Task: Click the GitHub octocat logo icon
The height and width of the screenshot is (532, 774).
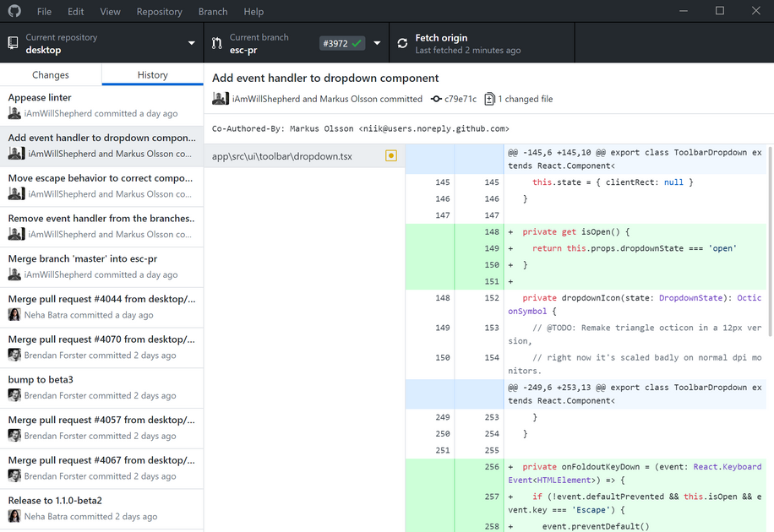Action: 14,11
